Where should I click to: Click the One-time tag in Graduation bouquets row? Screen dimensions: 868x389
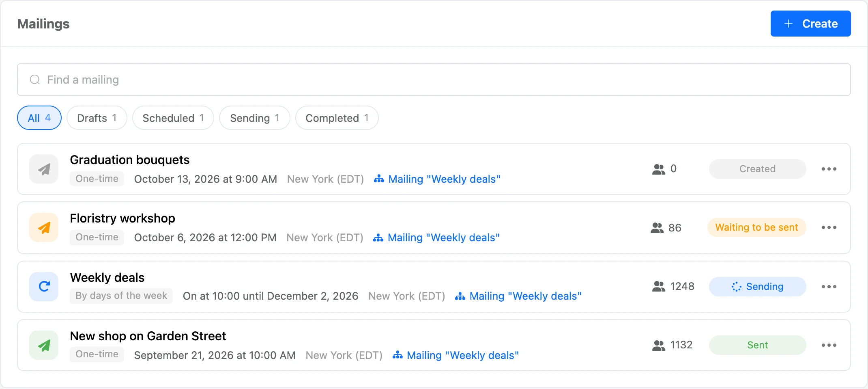[97, 179]
